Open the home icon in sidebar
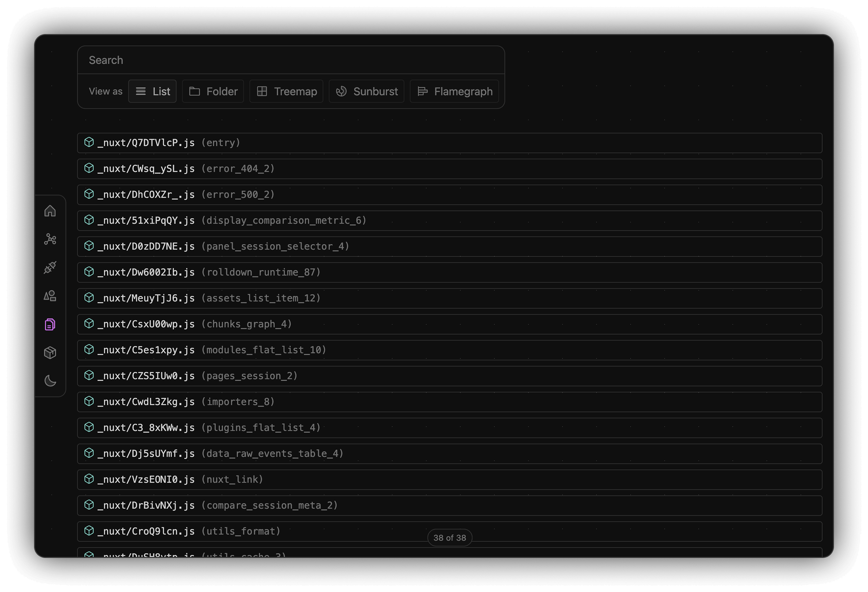Screen dimensions: 868x592 point(50,211)
